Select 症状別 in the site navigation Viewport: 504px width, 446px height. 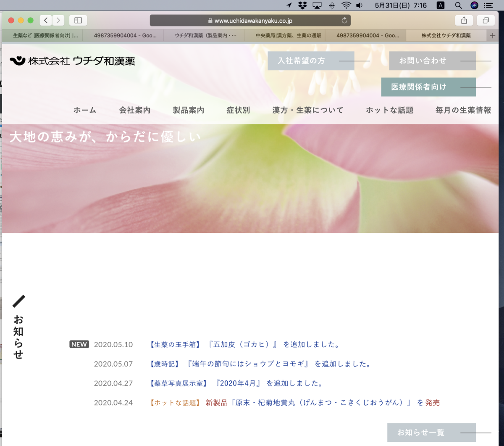point(237,110)
